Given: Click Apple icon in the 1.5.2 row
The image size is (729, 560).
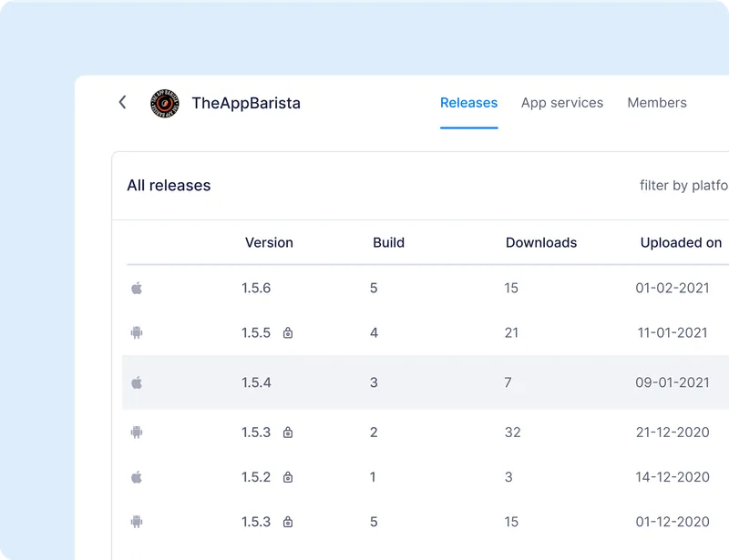Looking at the screenshot, I should 137,477.
